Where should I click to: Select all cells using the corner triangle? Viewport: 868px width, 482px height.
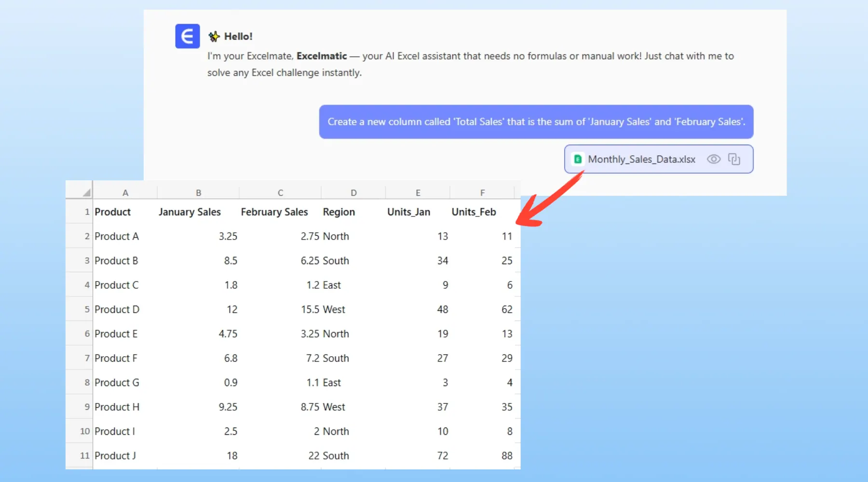point(86,192)
